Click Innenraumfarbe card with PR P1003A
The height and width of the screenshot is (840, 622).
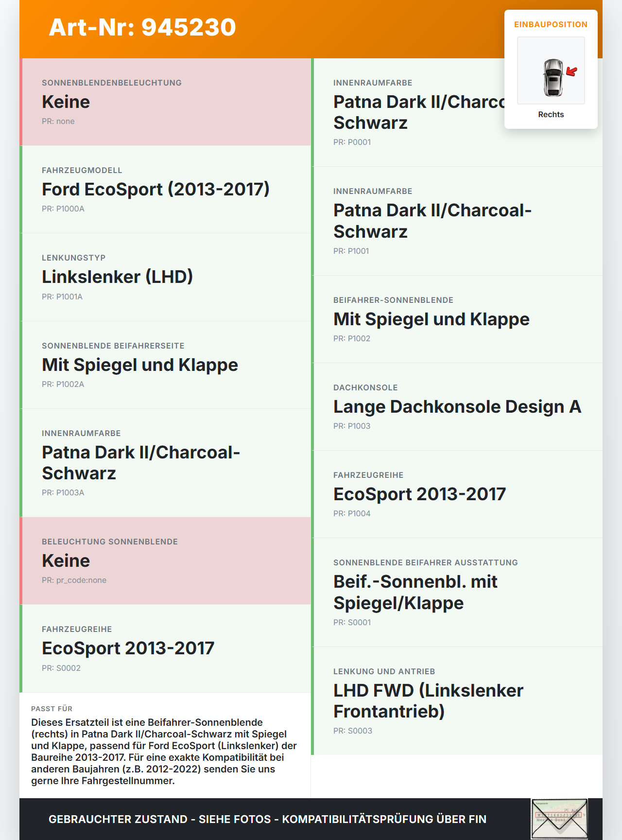pyautogui.click(x=165, y=463)
